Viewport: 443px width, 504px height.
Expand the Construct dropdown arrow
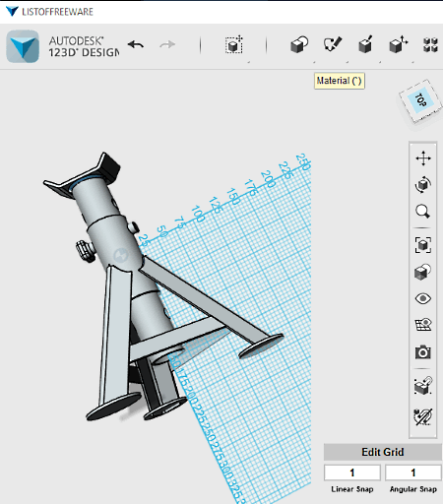[380, 62]
